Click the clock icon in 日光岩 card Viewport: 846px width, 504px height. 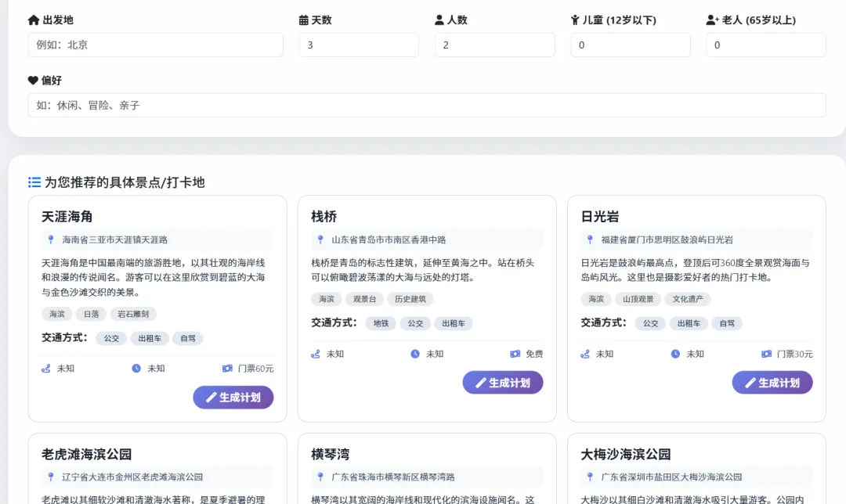click(x=675, y=354)
